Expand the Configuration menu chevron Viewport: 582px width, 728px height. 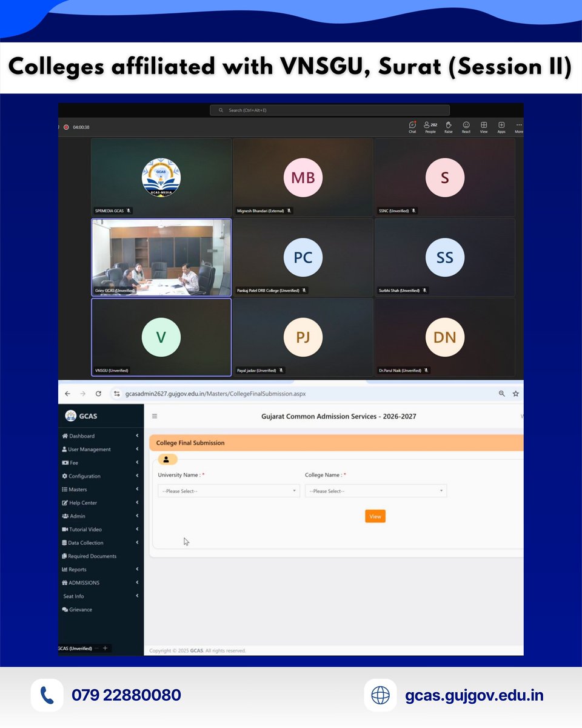point(137,476)
